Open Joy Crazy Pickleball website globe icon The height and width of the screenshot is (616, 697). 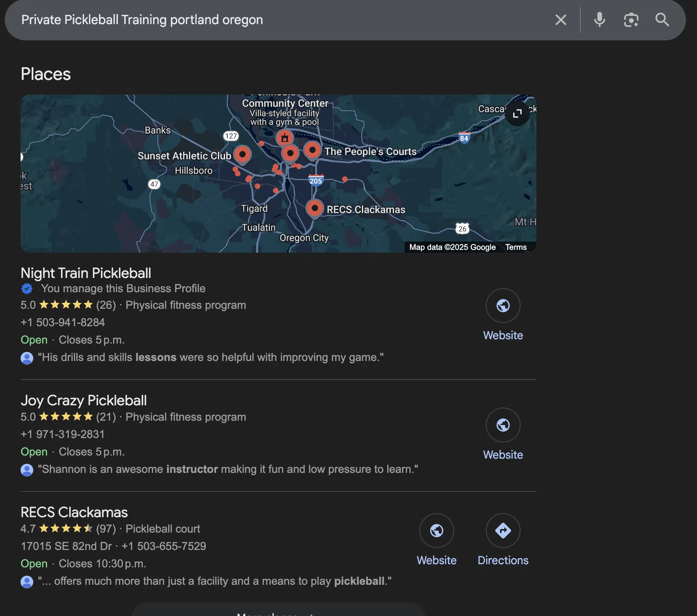tap(503, 425)
